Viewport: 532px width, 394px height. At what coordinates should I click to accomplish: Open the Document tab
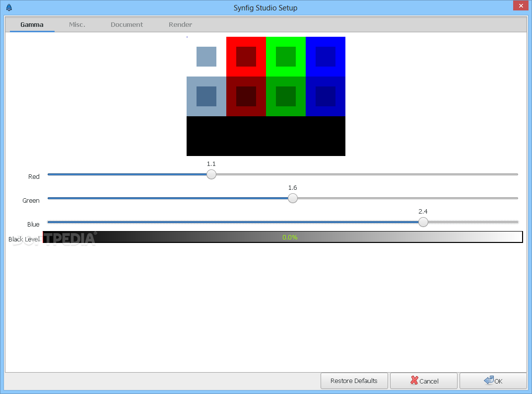click(x=127, y=24)
